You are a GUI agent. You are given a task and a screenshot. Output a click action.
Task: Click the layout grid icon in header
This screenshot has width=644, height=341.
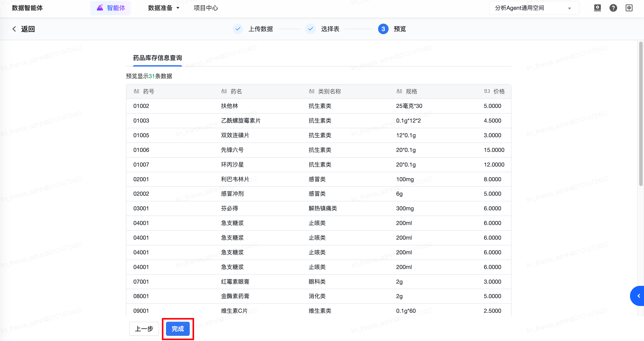pos(629,8)
